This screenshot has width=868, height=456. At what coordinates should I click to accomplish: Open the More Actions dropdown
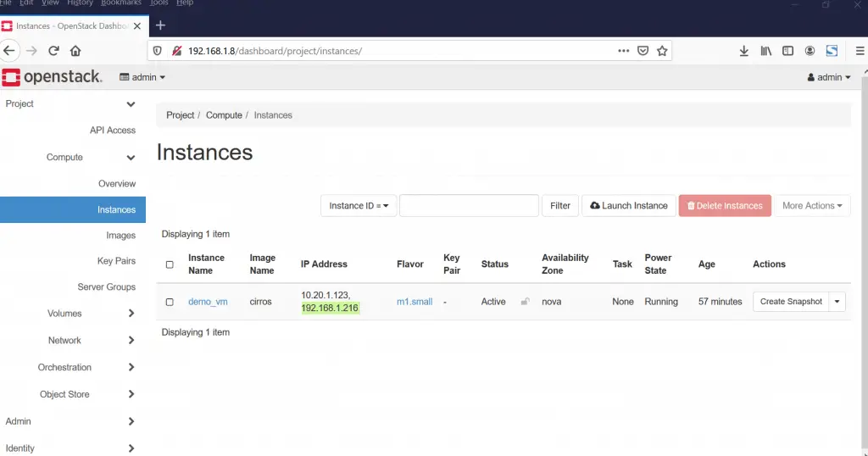pyautogui.click(x=812, y=206)
